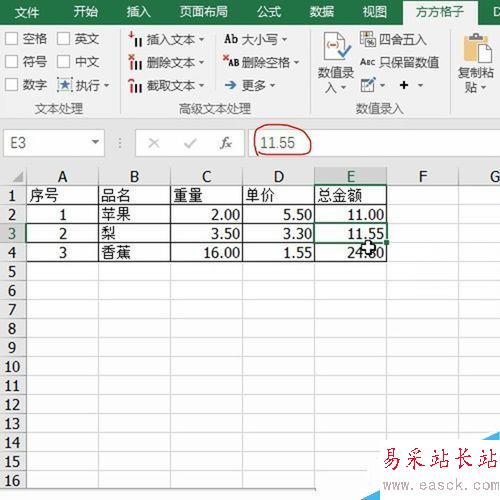Select the 方方格子 tab
Viewport: 500px width, 500px height.
[440, 13]
